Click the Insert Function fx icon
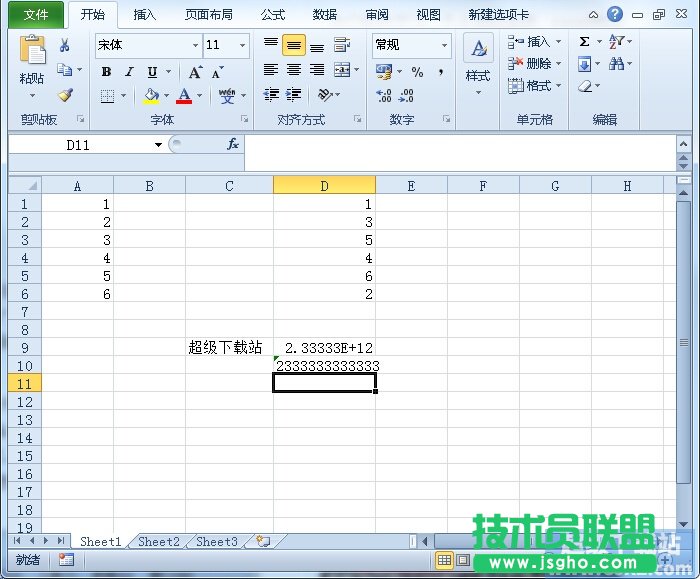Image resolution: width=700 pixels, height=579 pixels. pos(232,144)
